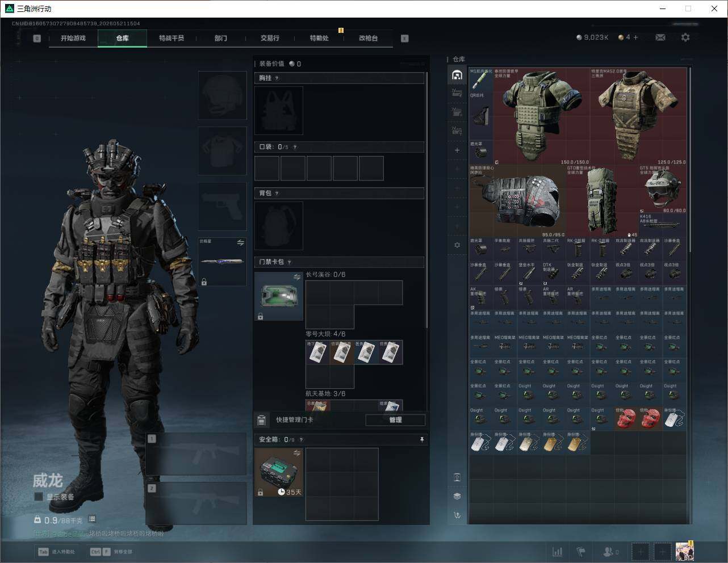Click the 航天基地: 3/6 label

tap(325, 394)
